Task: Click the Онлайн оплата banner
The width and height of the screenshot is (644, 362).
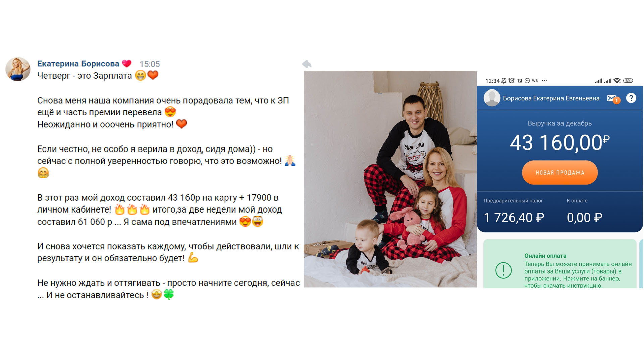Action: tap(560, 264)
